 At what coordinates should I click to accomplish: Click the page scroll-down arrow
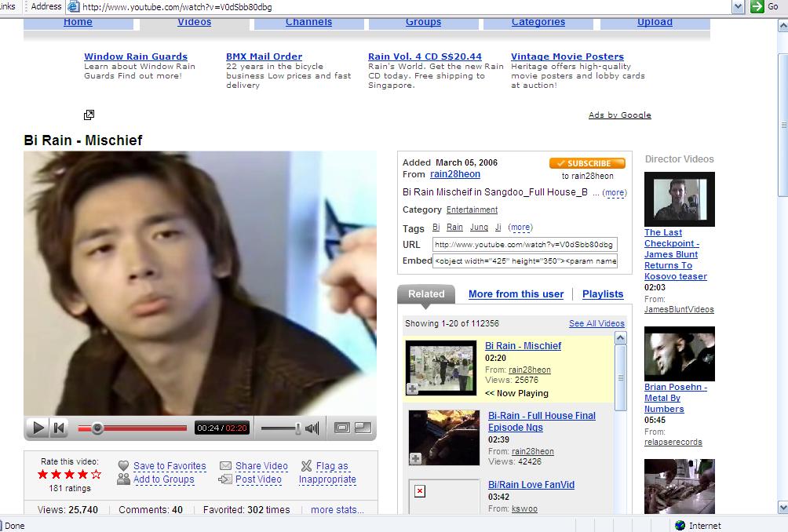(x=783, y=507)
